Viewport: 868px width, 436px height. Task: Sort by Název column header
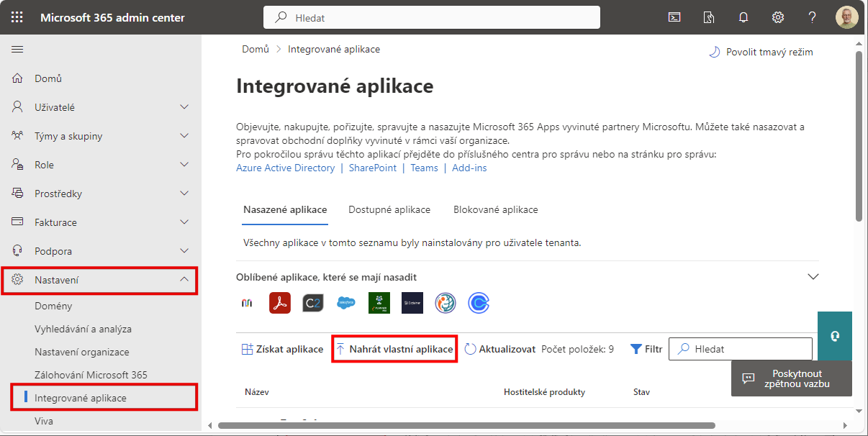[257, 392]
